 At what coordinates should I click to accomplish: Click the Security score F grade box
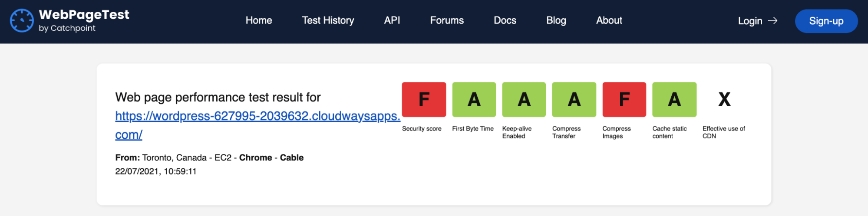click(424, 99)
